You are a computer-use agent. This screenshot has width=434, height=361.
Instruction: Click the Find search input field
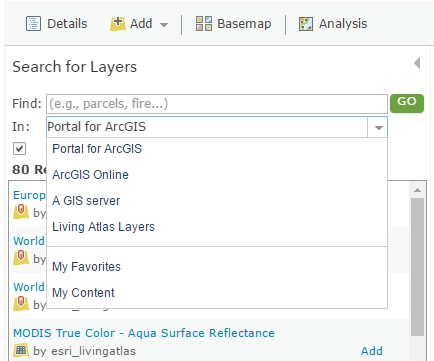(217, 104)
